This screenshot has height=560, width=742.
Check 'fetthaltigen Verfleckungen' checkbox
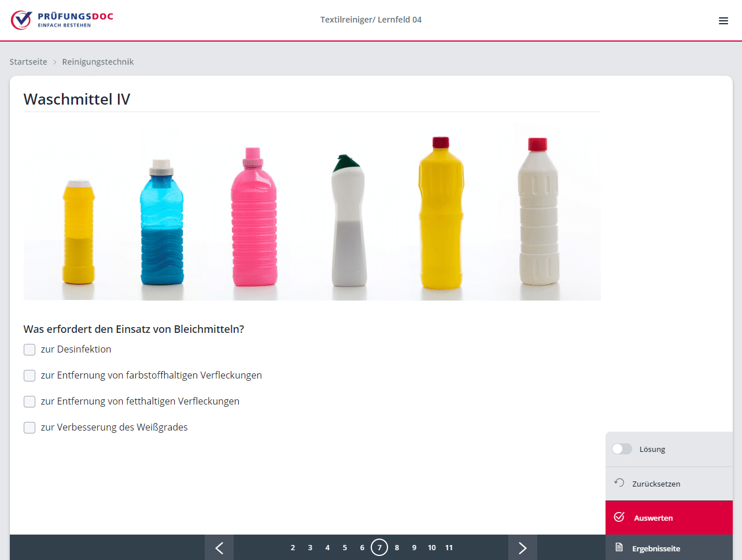click(29, 402)
